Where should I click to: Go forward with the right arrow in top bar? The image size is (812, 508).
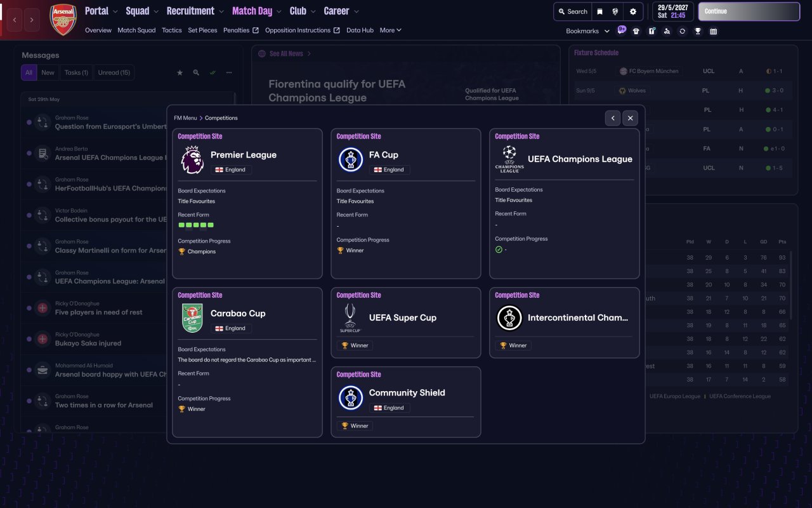point(32,20)
